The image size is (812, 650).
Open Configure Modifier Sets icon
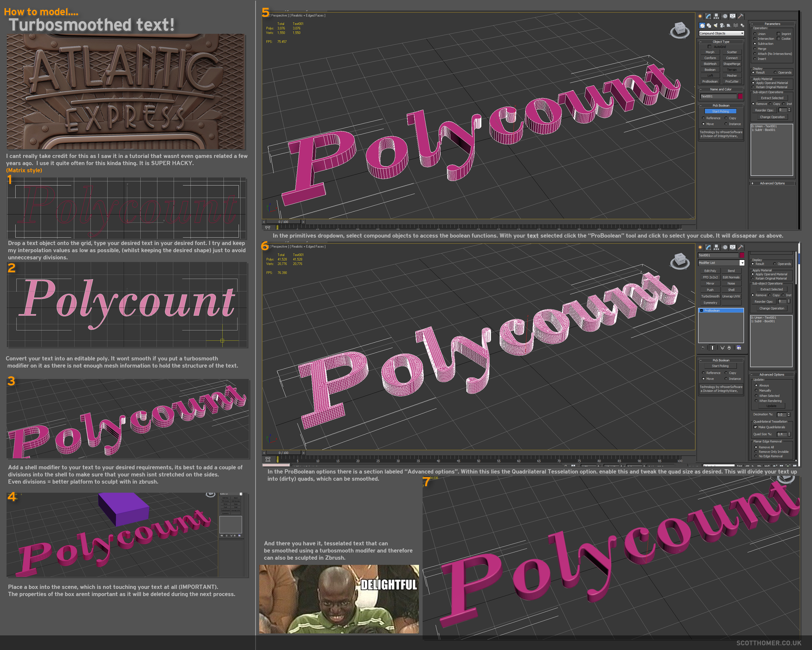click(x=739, y=348)
